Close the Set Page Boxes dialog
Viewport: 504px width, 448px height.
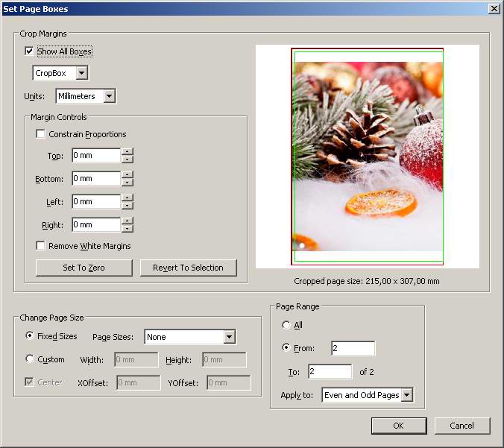[494, 9]
